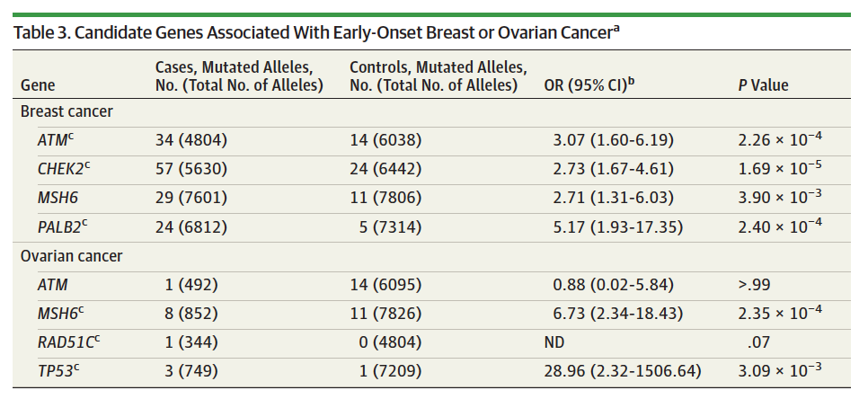
Task: Select the cases cell reading 57 (5630)
Action: pyautogui.click(x=192, y=170)
